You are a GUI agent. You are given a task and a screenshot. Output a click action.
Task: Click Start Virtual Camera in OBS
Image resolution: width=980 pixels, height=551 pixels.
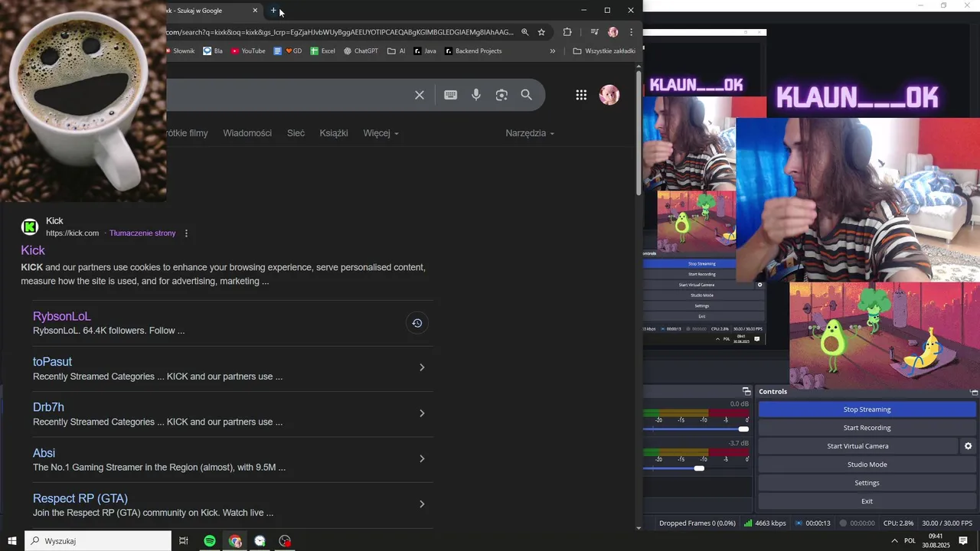pyautogui.click(x=857, y=446)
